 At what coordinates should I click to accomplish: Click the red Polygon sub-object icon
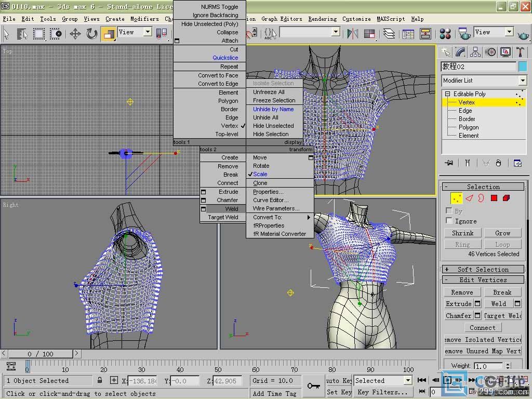(x=494, y=198)
